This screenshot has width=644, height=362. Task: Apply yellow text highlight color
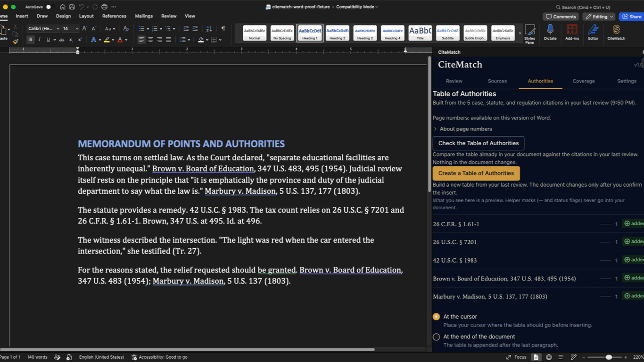tap(107, 40)
